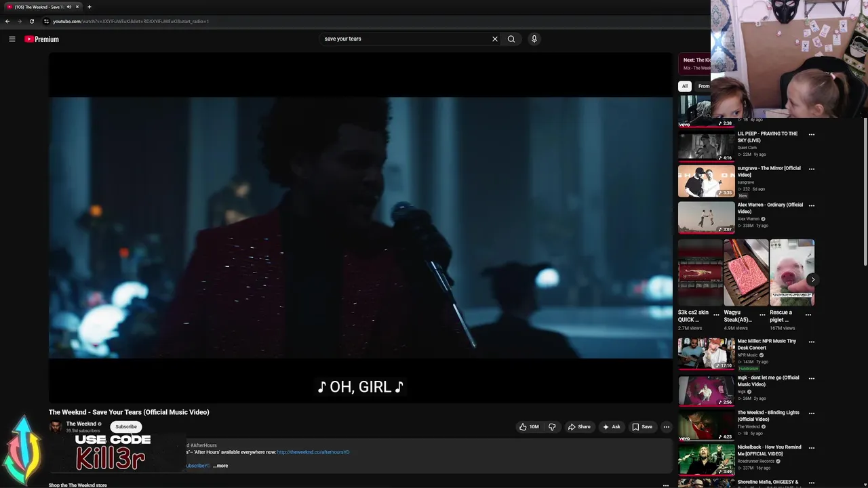The image size is (868, 488).
Task: Open Nickelback How You Remind Me thumbnail
Action: (x=706, y=460)
